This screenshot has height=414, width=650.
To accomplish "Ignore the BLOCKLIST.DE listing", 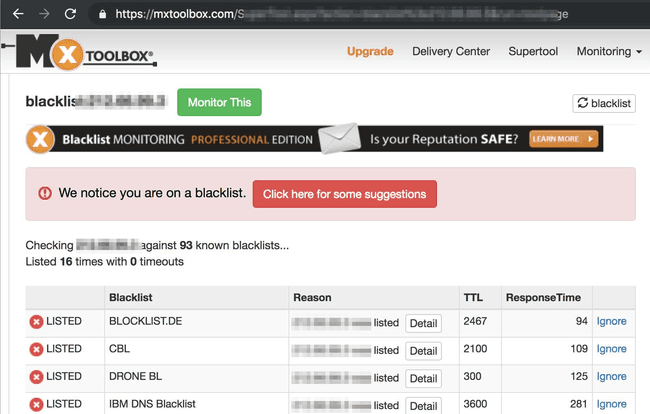I will click(611, 321).
